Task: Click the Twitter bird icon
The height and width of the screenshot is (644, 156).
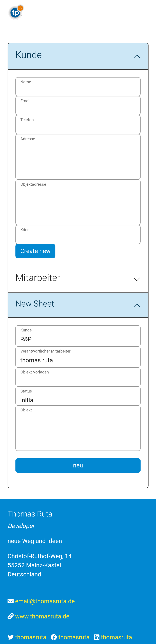Action: (x=11, y=637)
